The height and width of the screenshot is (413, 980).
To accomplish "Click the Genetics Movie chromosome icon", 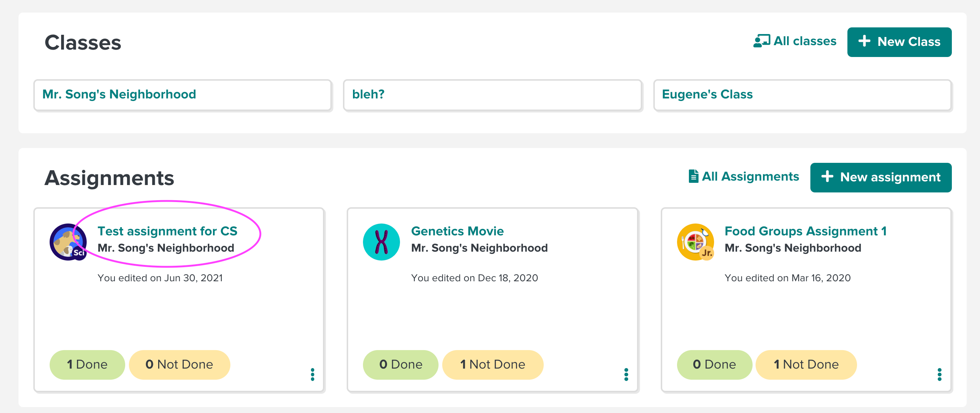I will 381,242.
